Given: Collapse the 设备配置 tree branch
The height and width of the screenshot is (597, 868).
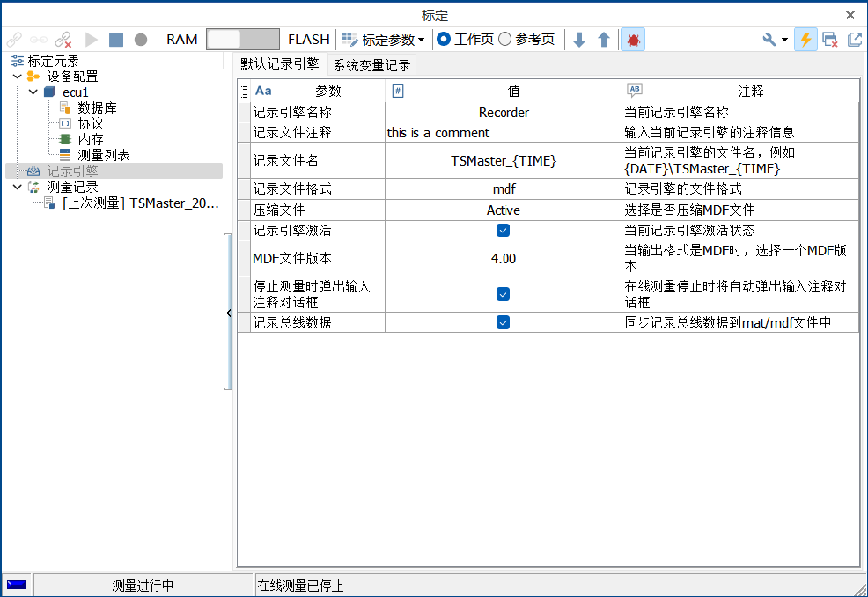Looking at the screenshot, I should pos(16,76).
